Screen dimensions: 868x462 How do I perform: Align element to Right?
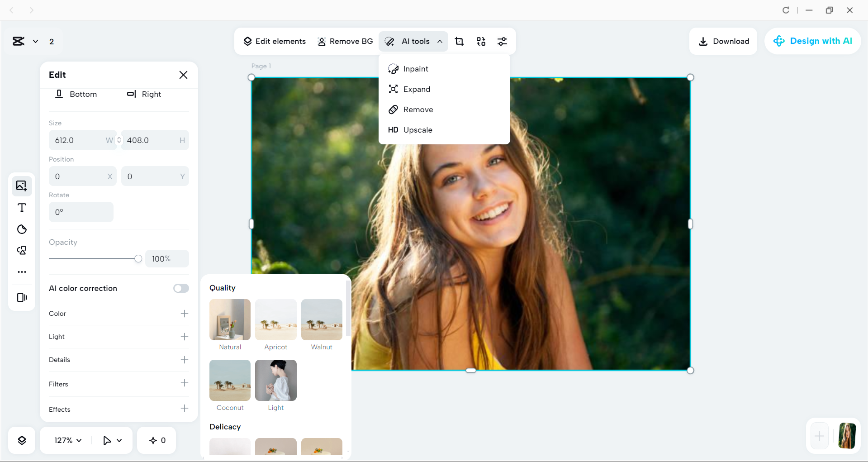tap(144, 94)
